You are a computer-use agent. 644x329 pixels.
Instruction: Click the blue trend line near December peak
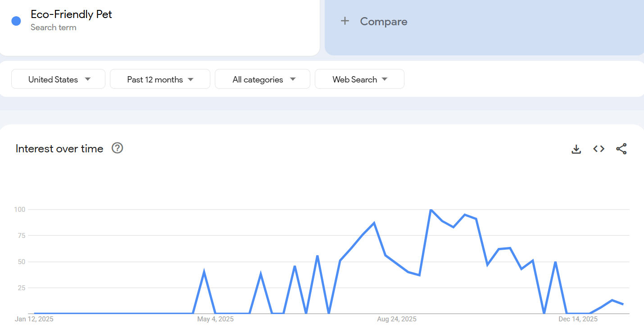point(556,263)
